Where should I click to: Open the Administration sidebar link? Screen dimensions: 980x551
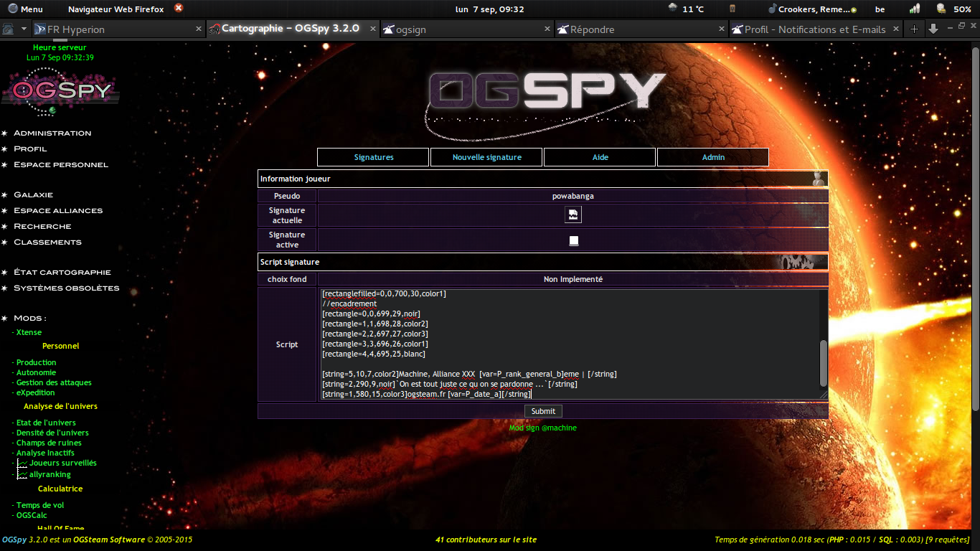[52, 133]
